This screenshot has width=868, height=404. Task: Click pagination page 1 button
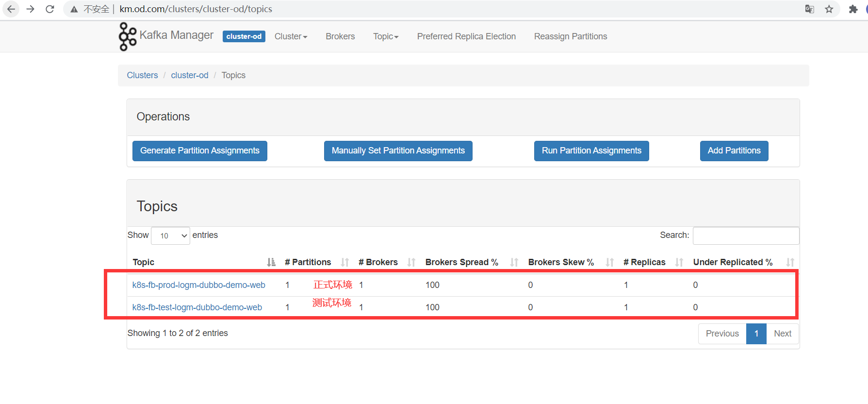tap(756, 334)
